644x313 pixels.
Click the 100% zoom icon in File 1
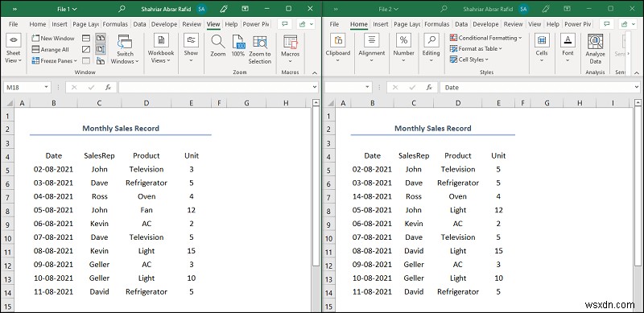pyautogui.click(x=237, y=46)
